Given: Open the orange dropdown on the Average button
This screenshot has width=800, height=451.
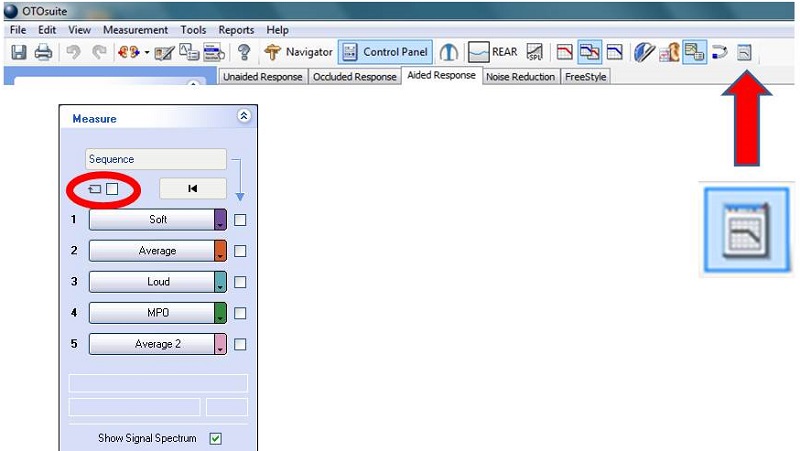Looking at the screenshot, I should coord(220,250).
